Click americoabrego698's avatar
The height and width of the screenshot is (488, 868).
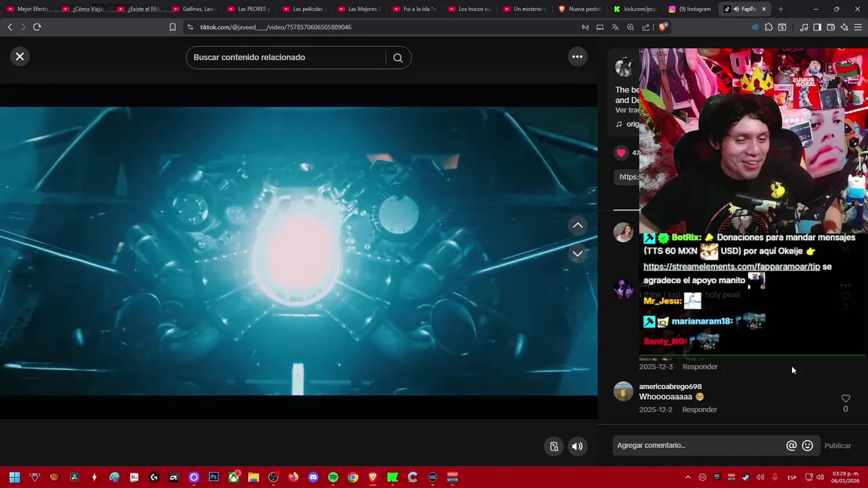623,391
